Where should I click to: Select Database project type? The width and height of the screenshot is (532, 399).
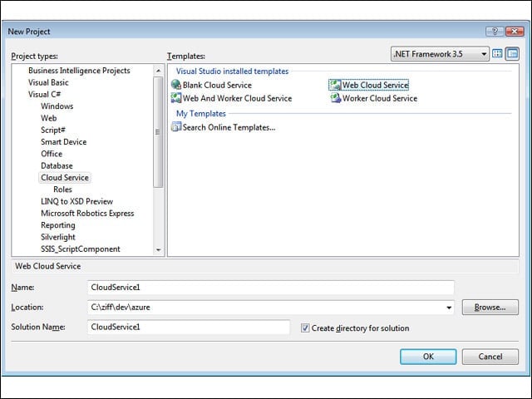57,165
